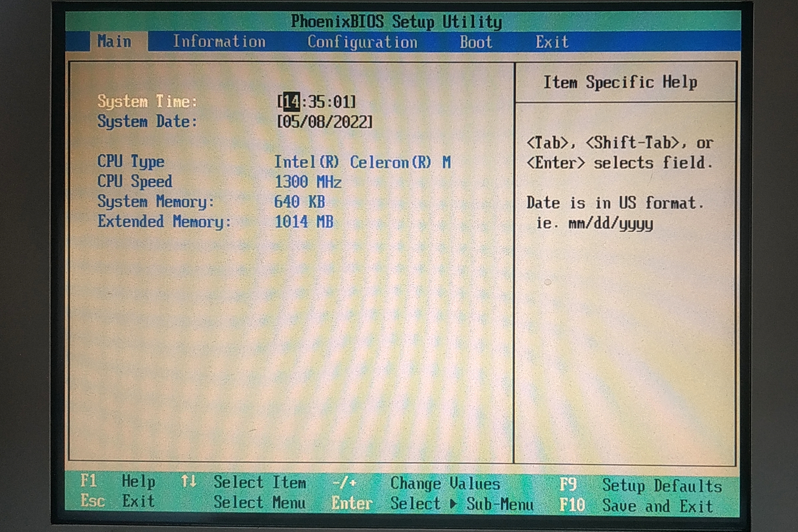798x532 pixels.
Task: Select the System Date field 05/08/2022
Action: pos(324,122)
